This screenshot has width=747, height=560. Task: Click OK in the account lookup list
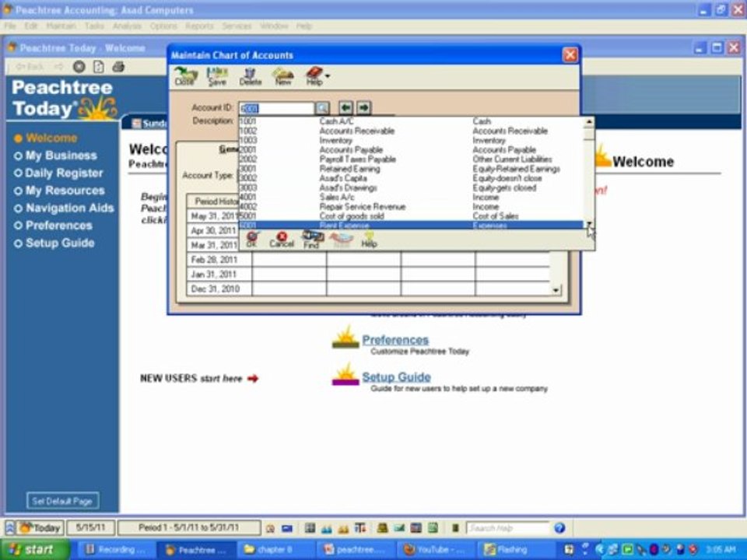[252, 240]
